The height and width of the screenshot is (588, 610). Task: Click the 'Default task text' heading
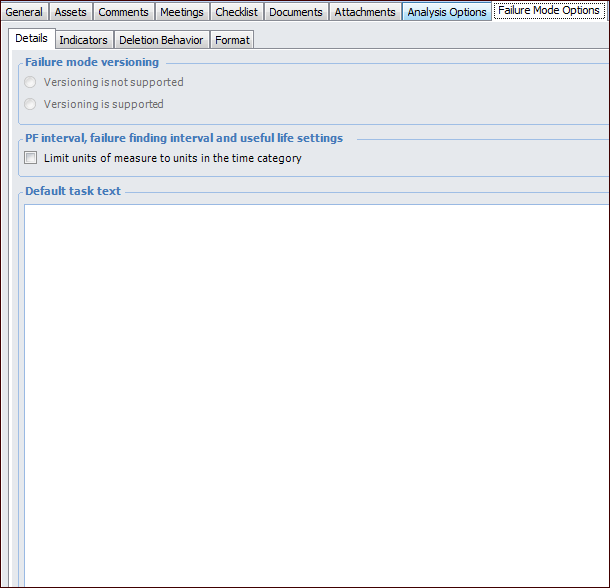[x=73, y=191]
